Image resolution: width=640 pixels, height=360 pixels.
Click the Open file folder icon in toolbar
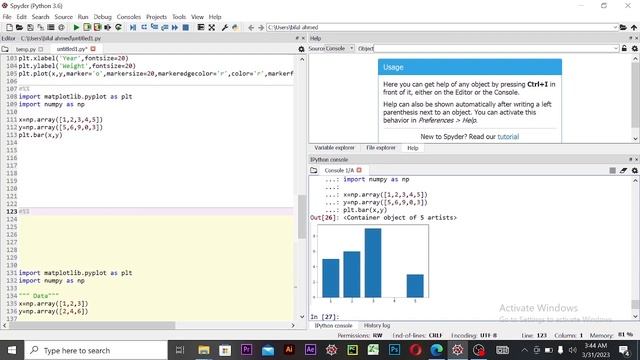tap(19, 27)
